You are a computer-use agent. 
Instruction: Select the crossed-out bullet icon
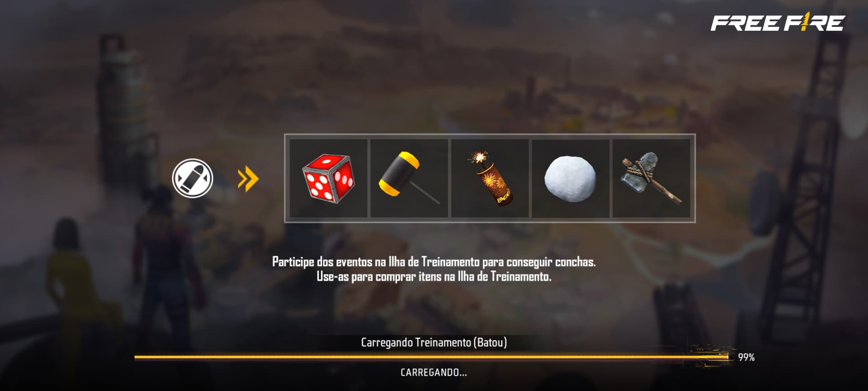(x=193, y=178)
